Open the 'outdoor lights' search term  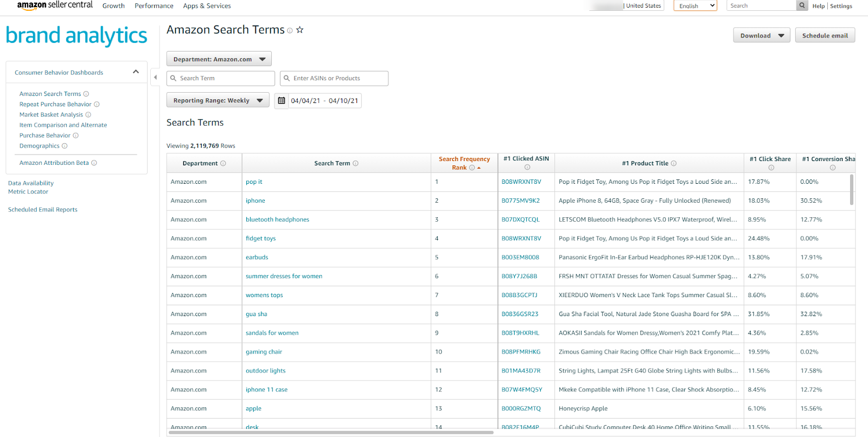click(x=265, y=371)
